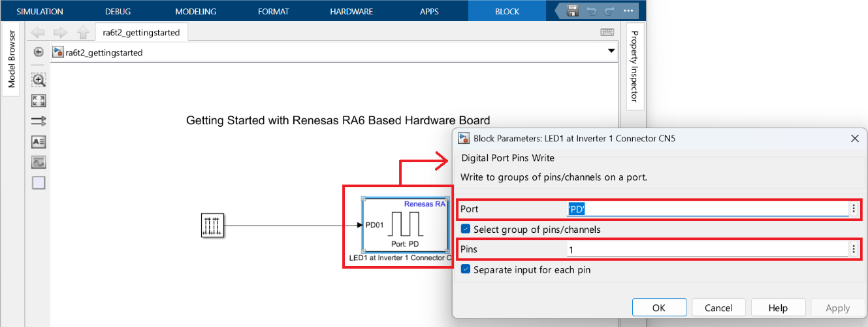The height and width of the screenshot is (327, 868).
Task: Click the Image annotation tool icon
Action: pos(39,162)
